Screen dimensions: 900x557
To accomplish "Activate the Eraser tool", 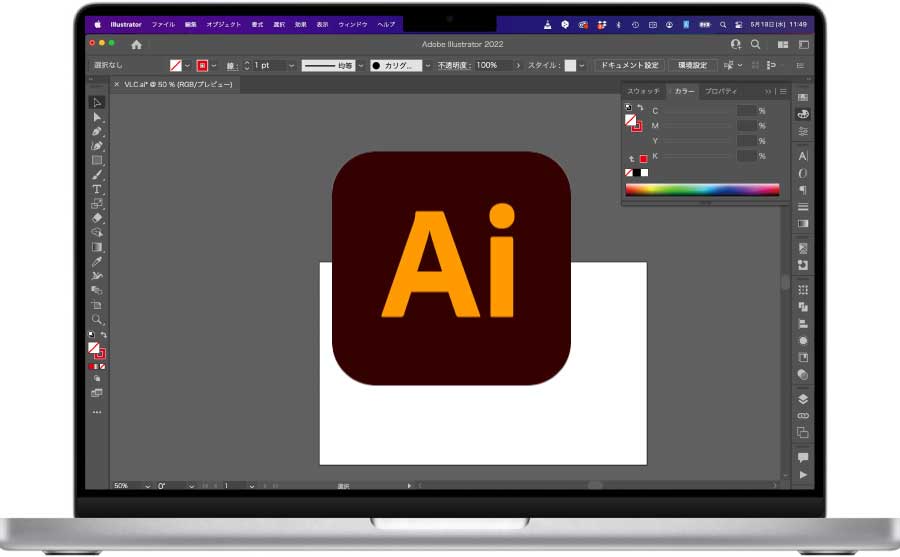I will pos(97,217).
